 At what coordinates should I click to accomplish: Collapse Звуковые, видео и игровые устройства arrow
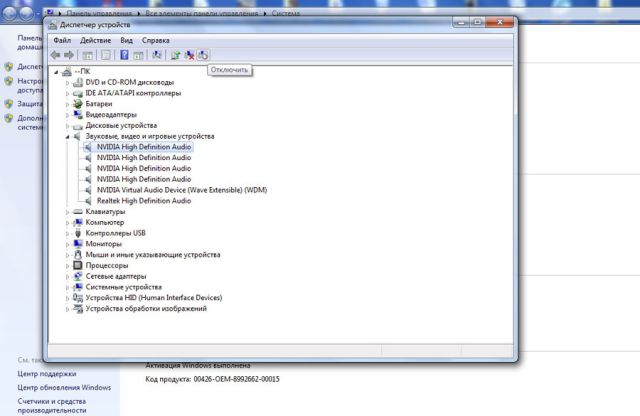pyautogui.click(x=67, y=137)
